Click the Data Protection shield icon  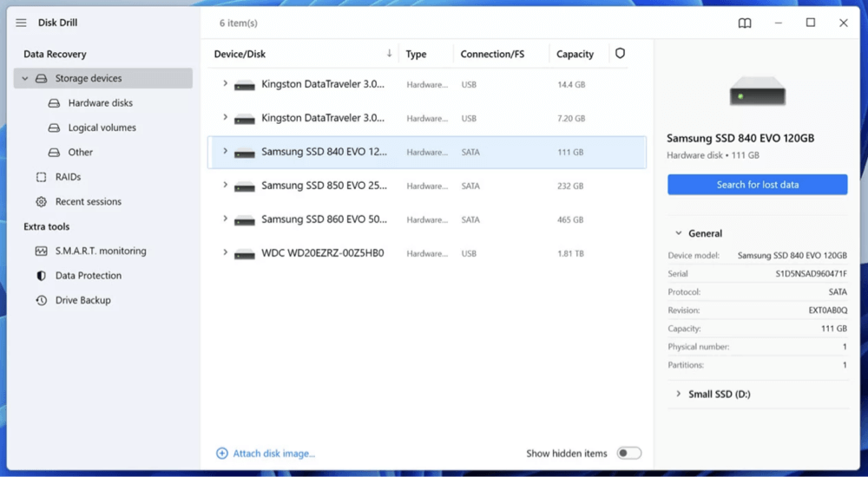42,276
